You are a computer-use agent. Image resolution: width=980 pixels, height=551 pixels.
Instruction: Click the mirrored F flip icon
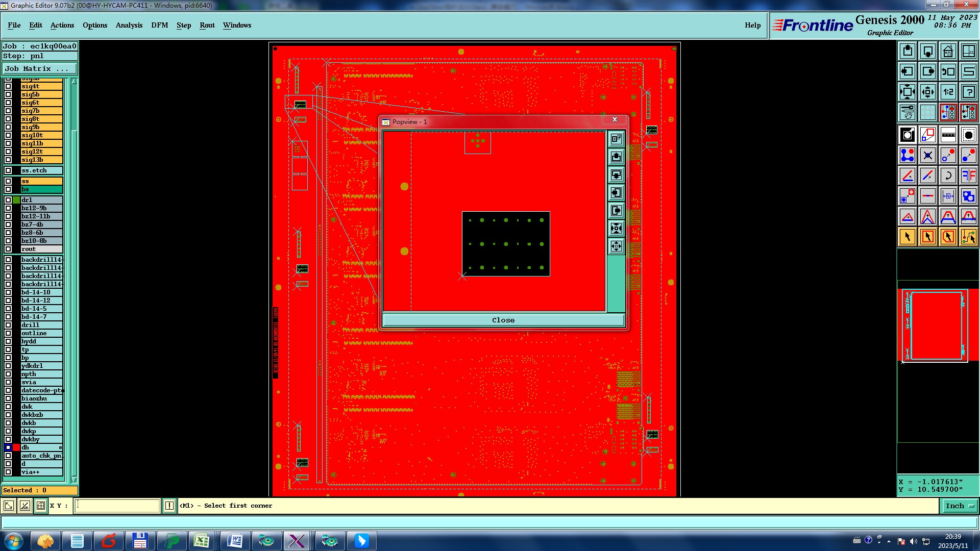tap(969, 176)
